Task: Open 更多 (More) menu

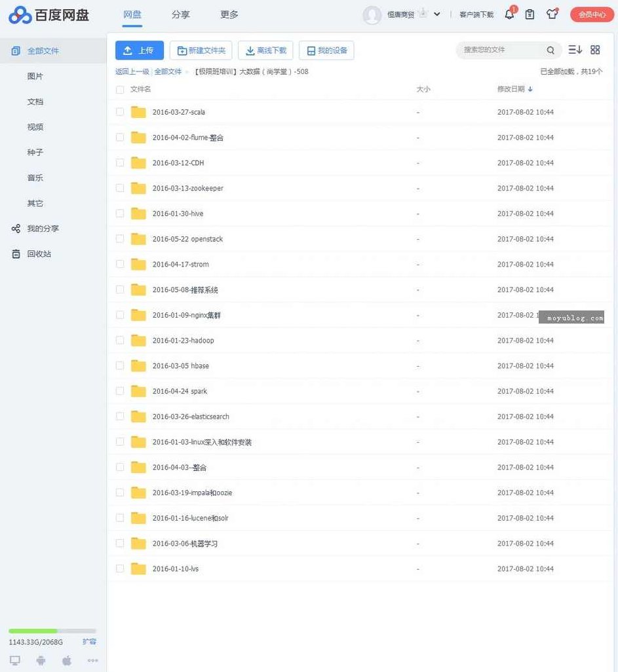Action: [229, 14]
